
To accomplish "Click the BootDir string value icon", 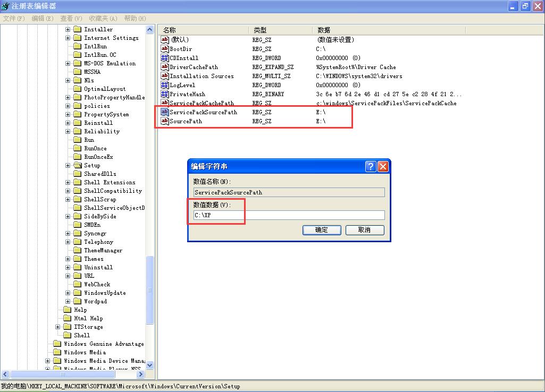I will pos(165,49).
